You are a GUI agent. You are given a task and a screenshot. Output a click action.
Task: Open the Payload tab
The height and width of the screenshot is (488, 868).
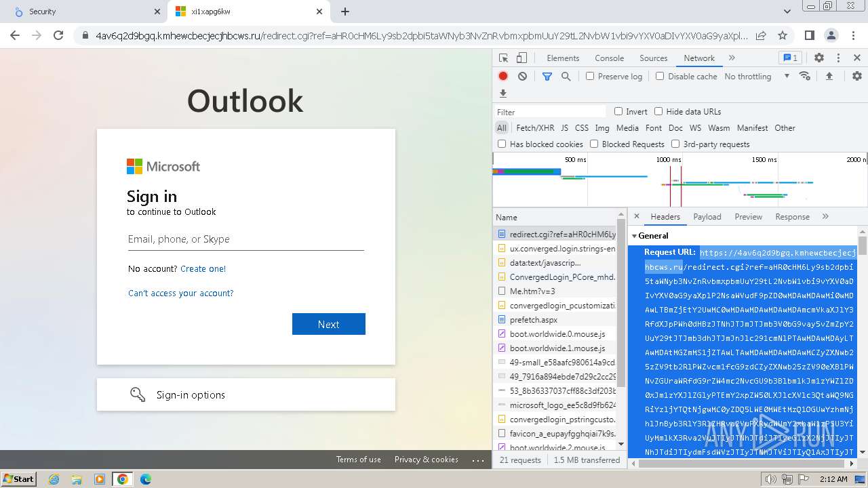pos(707,217)
